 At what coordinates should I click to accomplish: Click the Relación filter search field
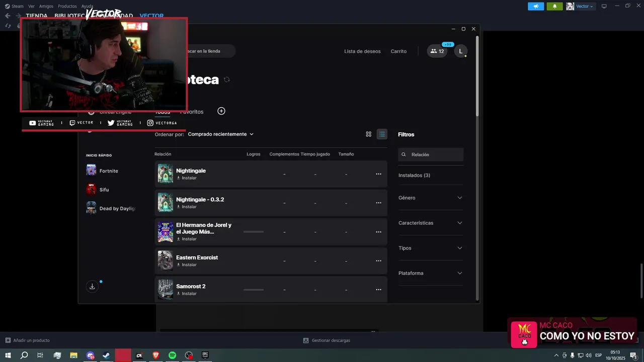(431, 154)
